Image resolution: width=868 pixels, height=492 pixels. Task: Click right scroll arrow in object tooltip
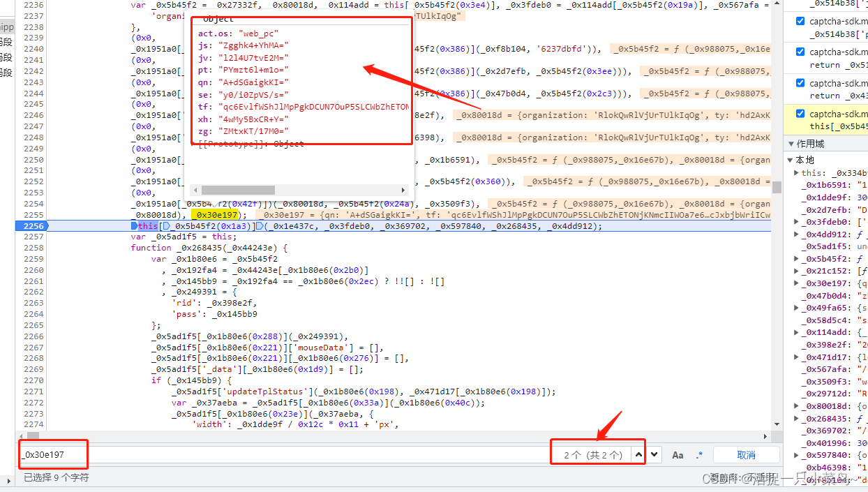[403, 190]
